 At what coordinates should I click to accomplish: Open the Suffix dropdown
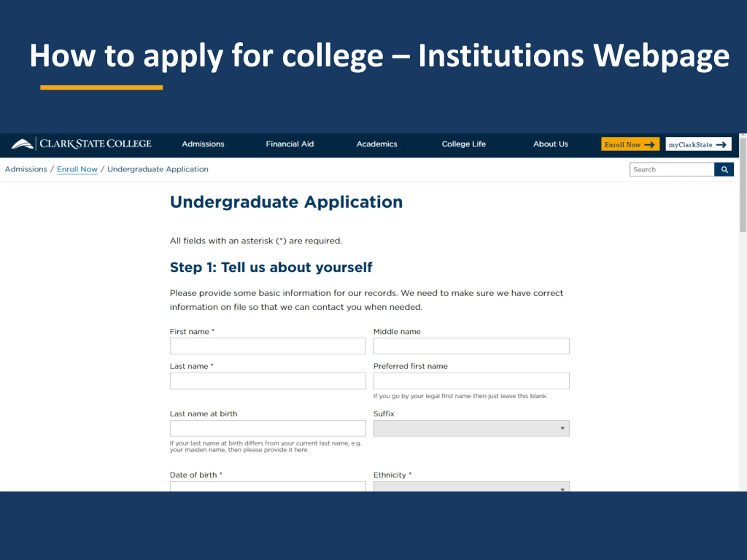[x=471, y=428]
